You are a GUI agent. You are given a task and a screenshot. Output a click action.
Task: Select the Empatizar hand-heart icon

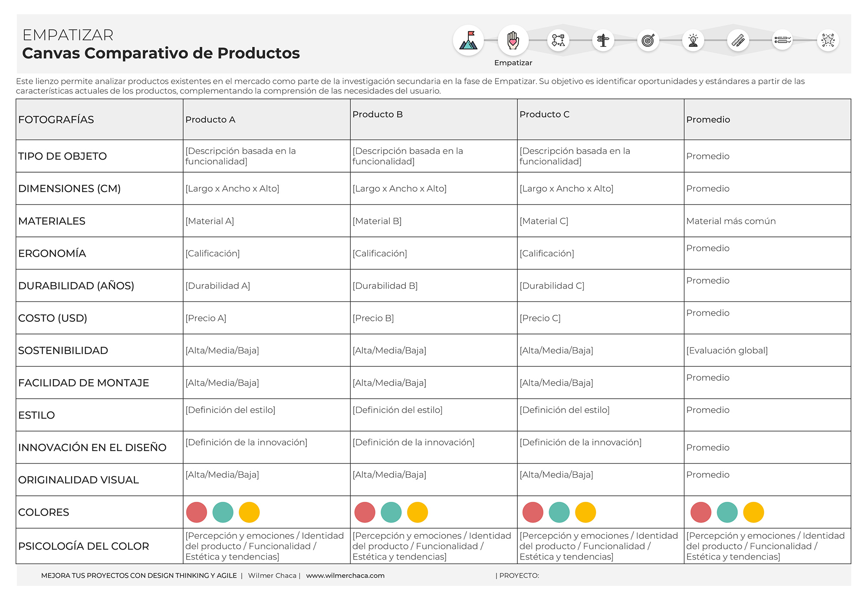point(513,40)
